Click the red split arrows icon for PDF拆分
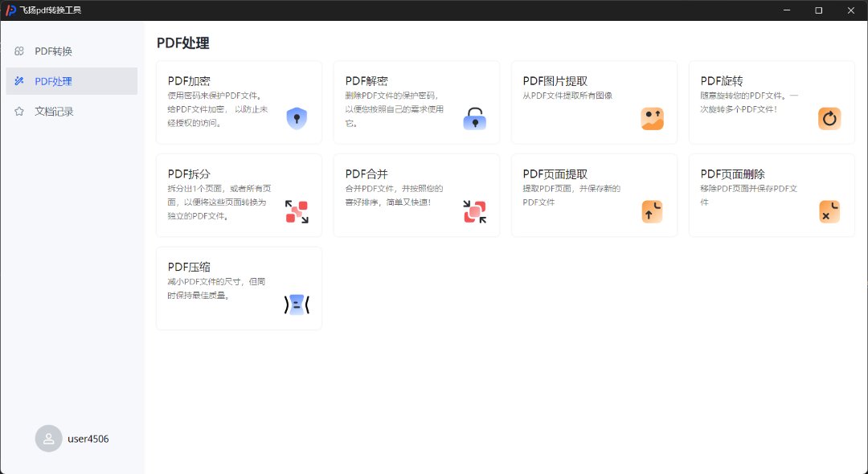Screen dimensions: 868x474 (x=297, y=212)
